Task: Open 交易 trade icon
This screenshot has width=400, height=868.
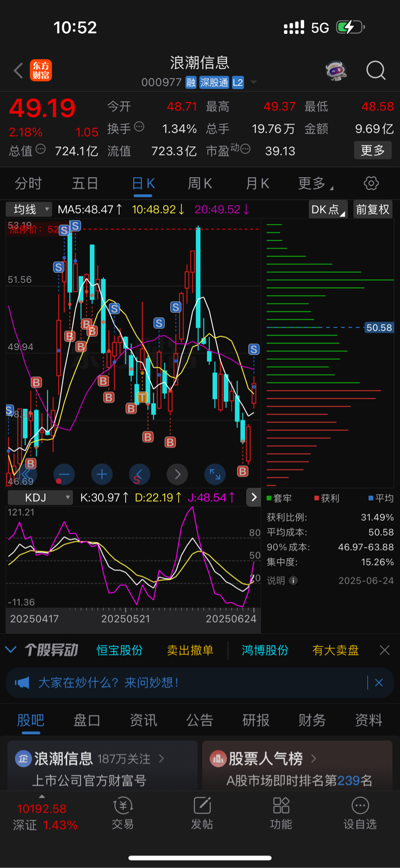Action: click(123, 813)
